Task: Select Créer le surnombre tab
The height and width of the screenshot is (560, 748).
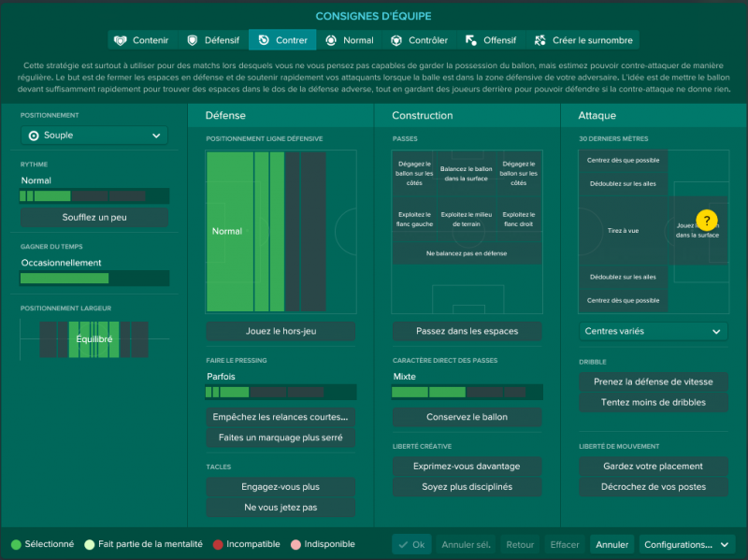Action: 583,40
